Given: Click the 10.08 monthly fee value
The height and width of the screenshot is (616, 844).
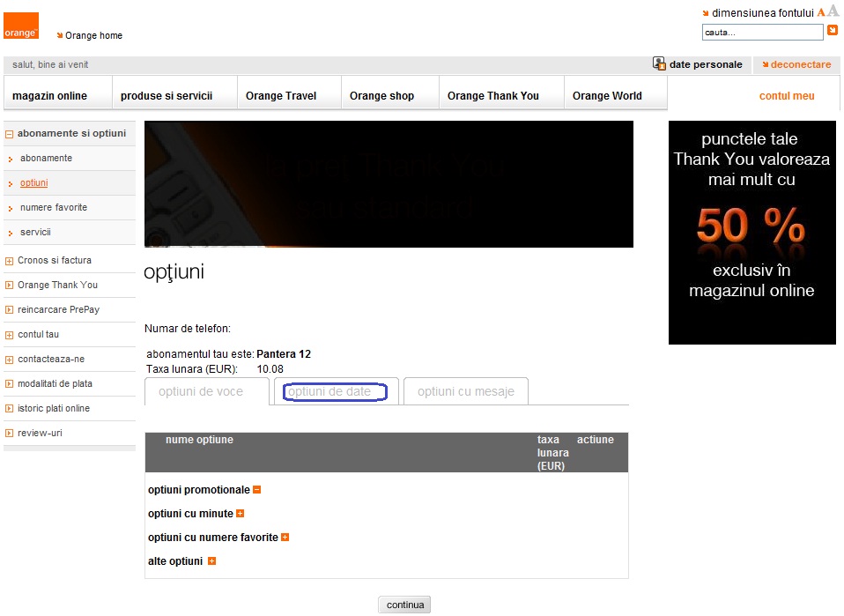Looking at the screenshot, I should [270, 369].
